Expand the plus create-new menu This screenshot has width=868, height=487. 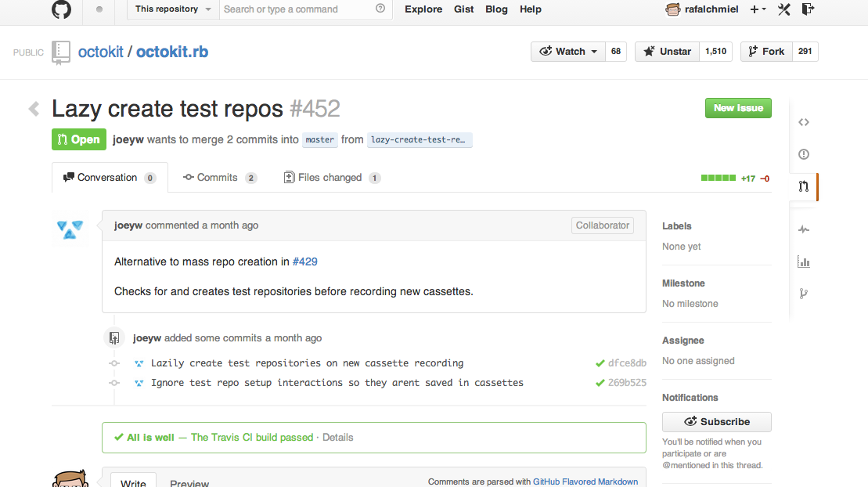pyautogui.click(x=758, y=9)
